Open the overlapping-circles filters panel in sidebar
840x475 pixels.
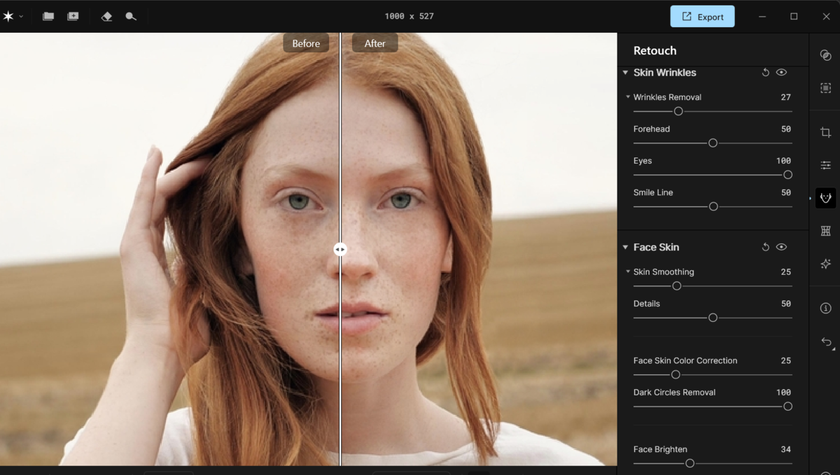[x=826, y=55]
